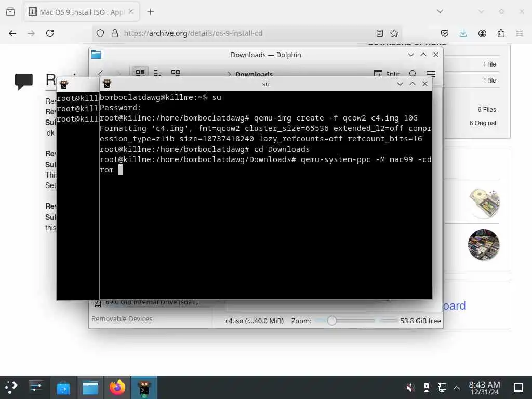Click Downloads in Dolphin breadcrumb

254,74
